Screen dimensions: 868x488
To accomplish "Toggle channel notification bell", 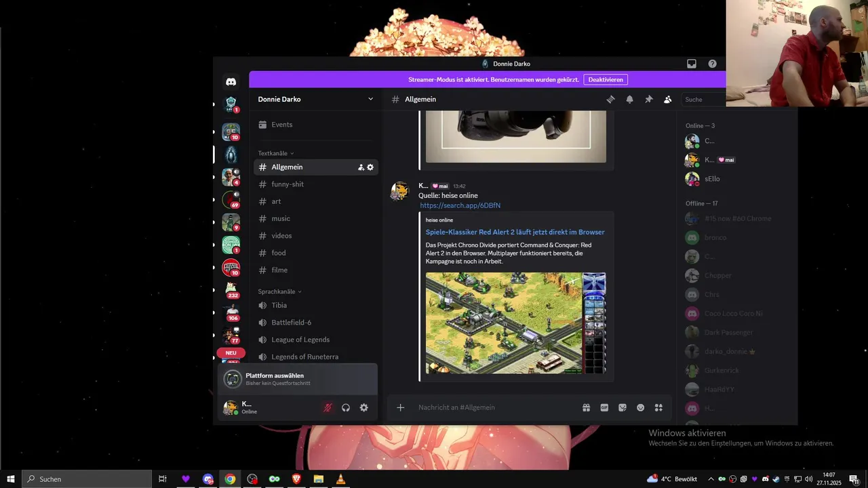I will [629, 100].
